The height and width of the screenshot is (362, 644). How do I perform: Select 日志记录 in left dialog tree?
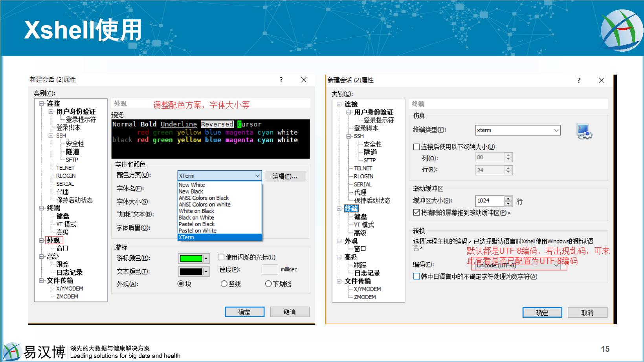[x=70, y=272]
